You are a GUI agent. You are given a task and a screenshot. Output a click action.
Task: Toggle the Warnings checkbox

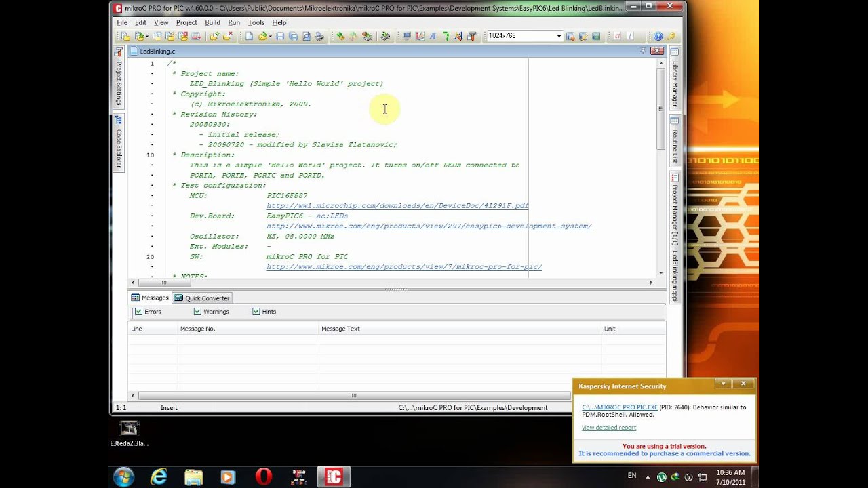(x=197, y=312)
